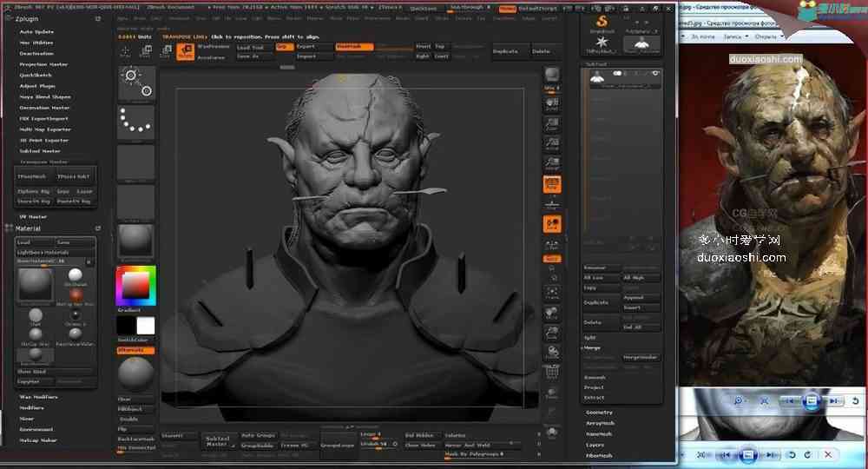Viewport: 868px width, 469px height.
Task: Select the star PolyMesh3D tool thumbnail
Action: 602,44
